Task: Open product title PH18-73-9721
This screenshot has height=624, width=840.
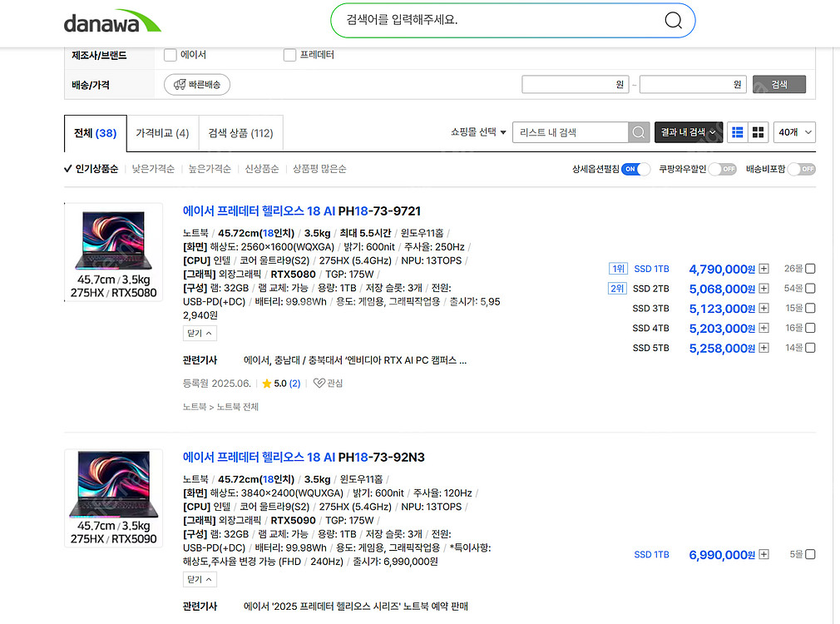Action: pos(302,211)
